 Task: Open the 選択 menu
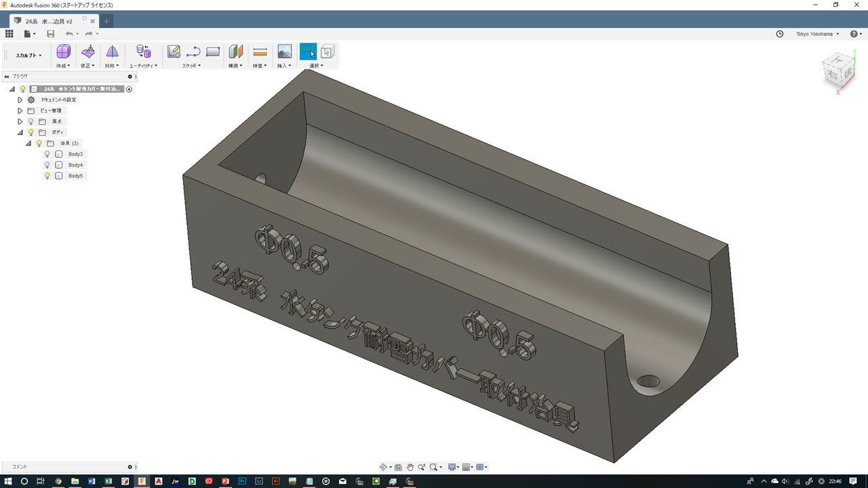(x=316, y=66)
